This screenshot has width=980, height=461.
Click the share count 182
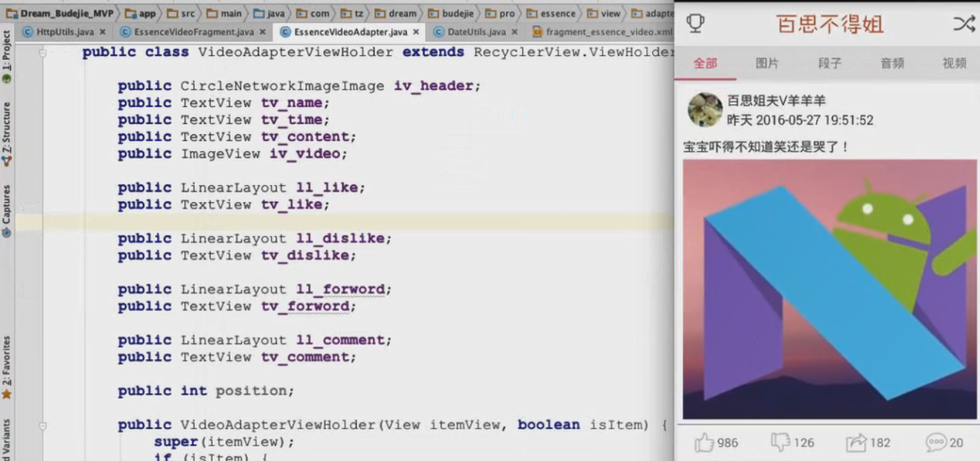[880, 443]
